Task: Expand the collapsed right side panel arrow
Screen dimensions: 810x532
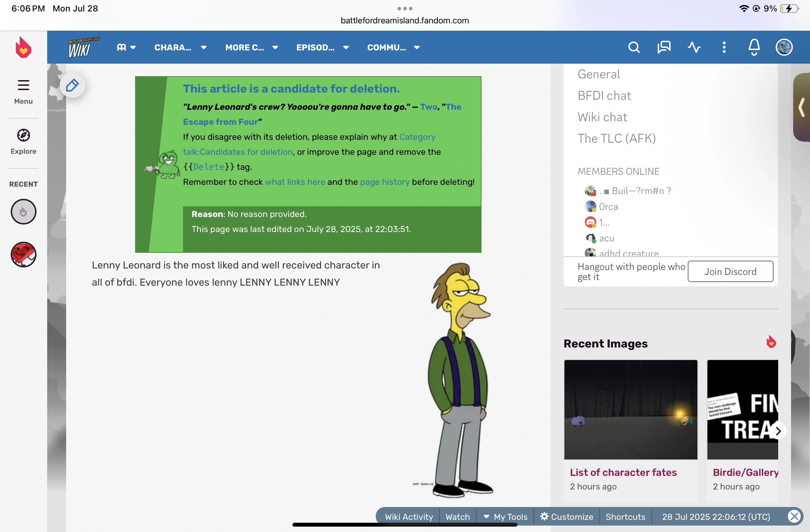Action: (802, 107)
